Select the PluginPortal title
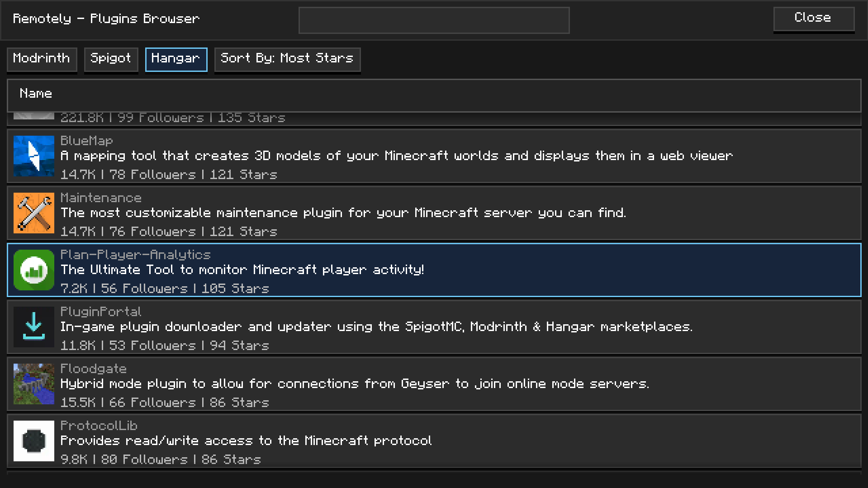This screenshot has width=868, height=488. (101, 312)
